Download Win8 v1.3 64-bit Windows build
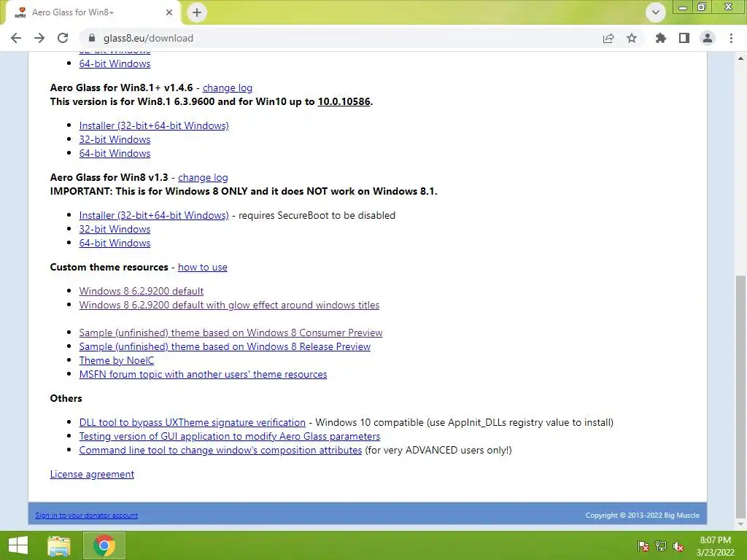This screenshot has width=747, height=560. pos(115,243)
